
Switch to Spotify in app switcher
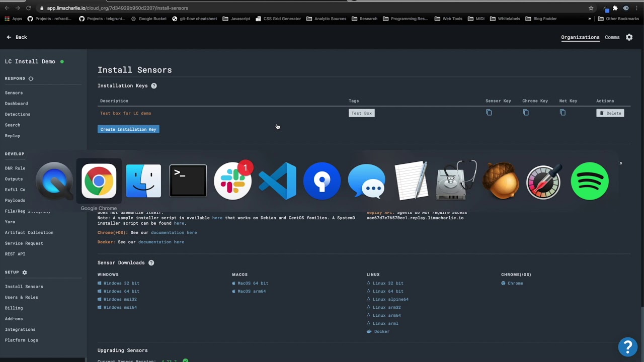coord(590,181)
